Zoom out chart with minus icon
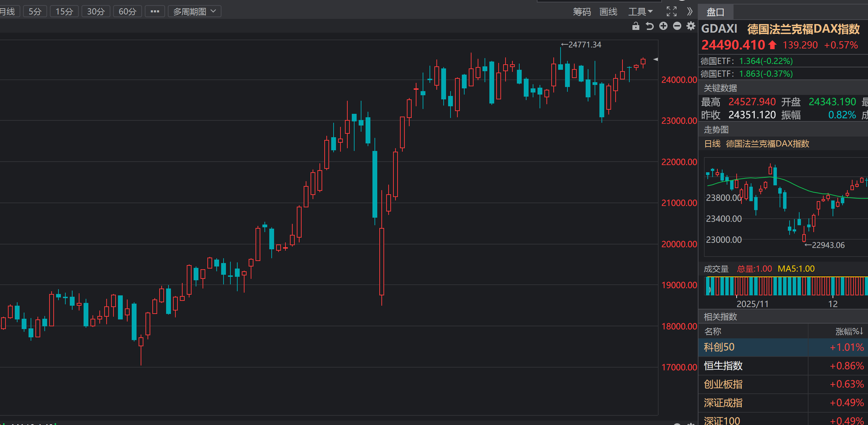 677,26
